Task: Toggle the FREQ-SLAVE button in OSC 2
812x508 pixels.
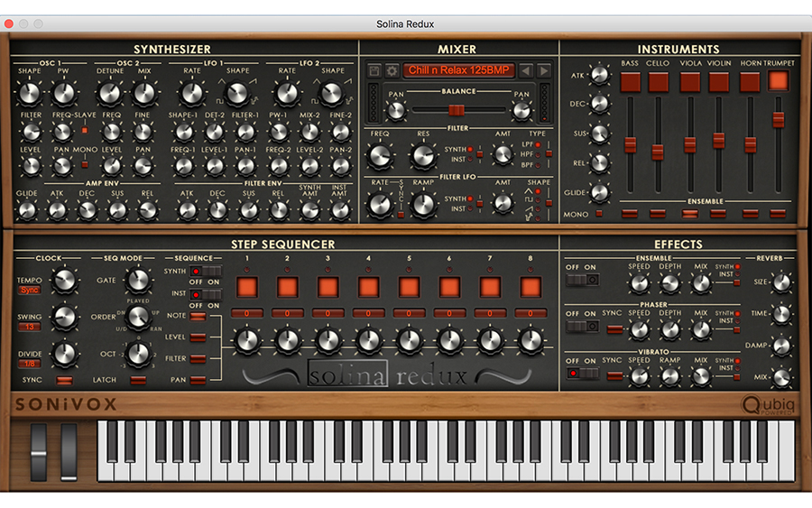Action: pyautogui.click(x=85, y=131)
